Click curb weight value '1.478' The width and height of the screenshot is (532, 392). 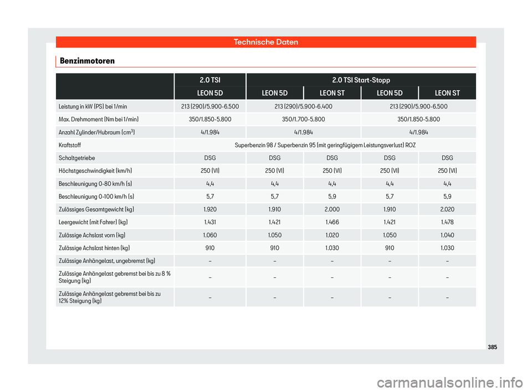coord(447,223)
